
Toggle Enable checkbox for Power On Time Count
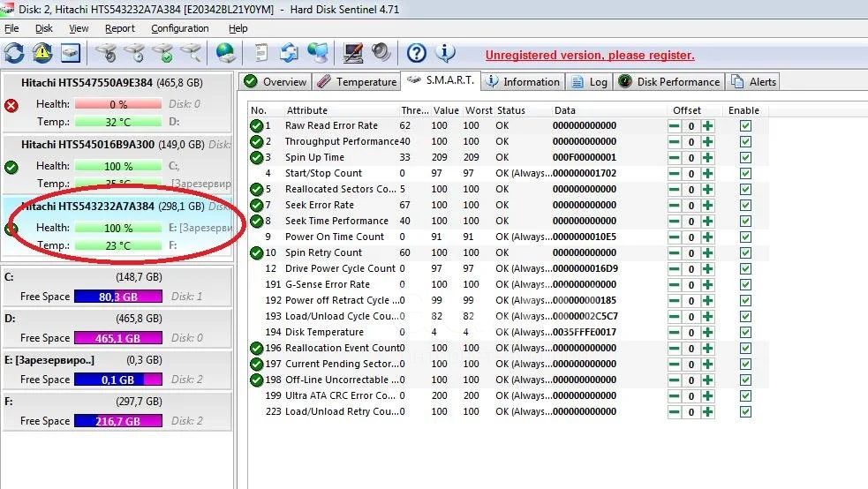pos(745,237)
